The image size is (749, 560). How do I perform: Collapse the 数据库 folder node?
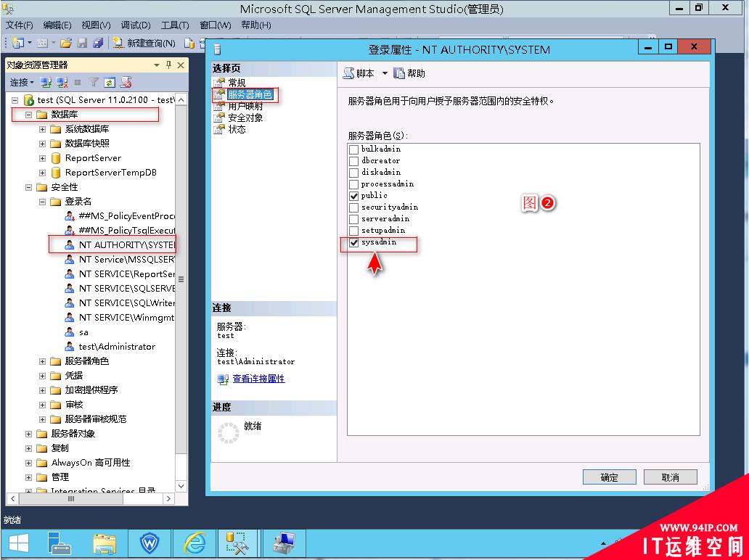coord(28,115)
